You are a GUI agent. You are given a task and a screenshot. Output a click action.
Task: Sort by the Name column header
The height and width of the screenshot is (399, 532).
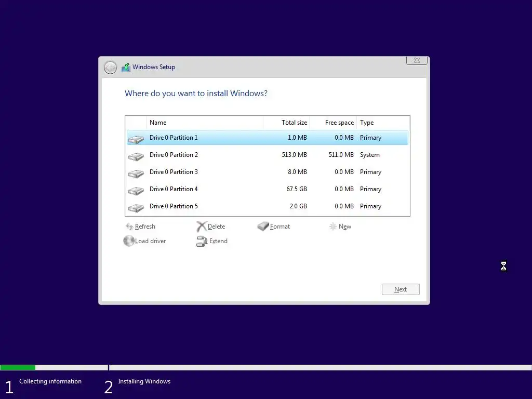pos(205,123)
